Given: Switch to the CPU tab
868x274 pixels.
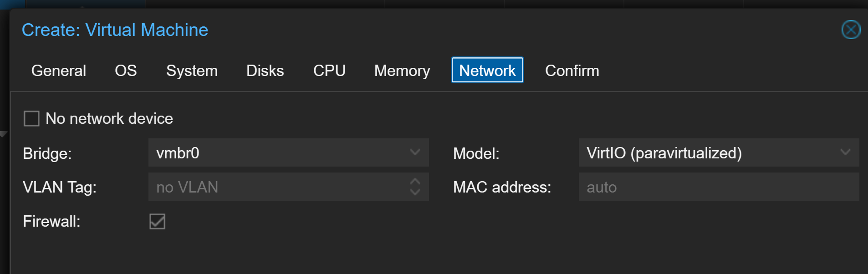Looking at the screenshot, I should [329, 71].
